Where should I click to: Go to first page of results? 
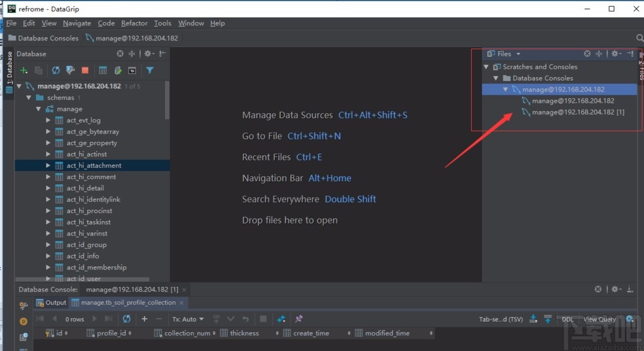[x=40, y=319]
